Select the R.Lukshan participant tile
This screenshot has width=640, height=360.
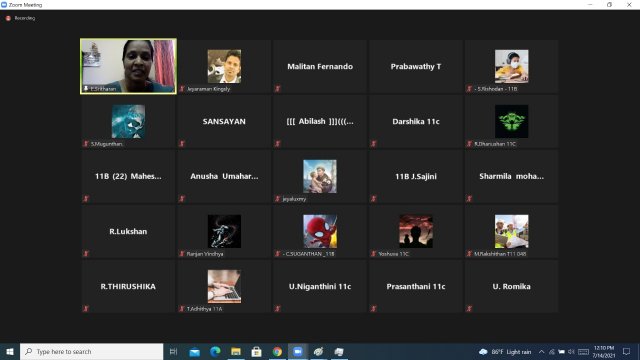(128, 231)
